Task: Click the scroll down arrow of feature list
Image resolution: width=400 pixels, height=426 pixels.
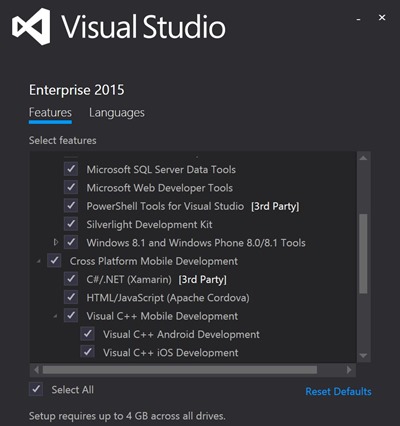Action: [x=363, y=356]
